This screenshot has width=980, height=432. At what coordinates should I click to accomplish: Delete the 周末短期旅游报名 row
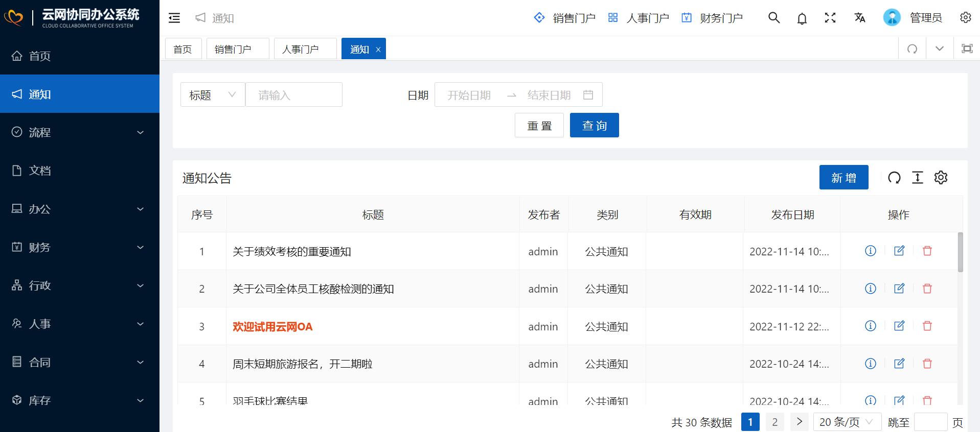pyautogui.click(x=927, y=364)
